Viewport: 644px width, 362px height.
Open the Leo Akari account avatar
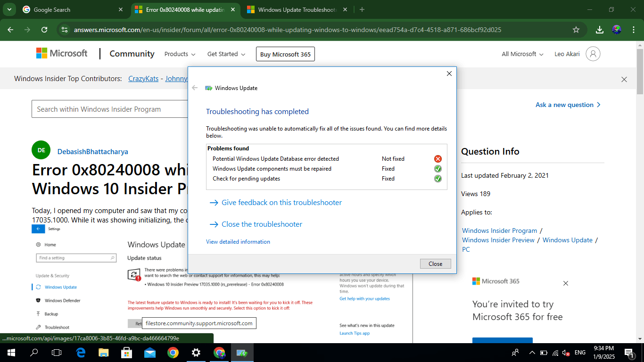(593, 54)
